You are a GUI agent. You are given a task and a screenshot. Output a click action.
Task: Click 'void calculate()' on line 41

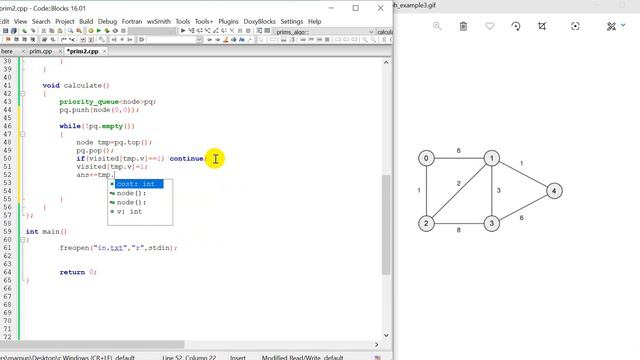(x=76, y=85)
